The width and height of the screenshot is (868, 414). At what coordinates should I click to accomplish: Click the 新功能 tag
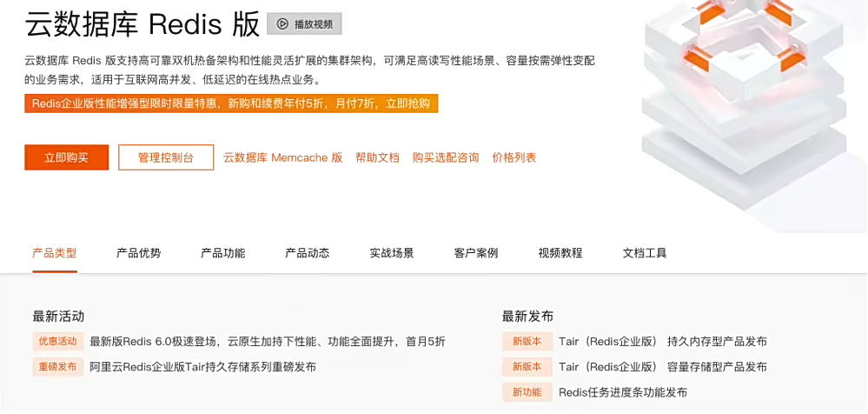tap(527, 392)
